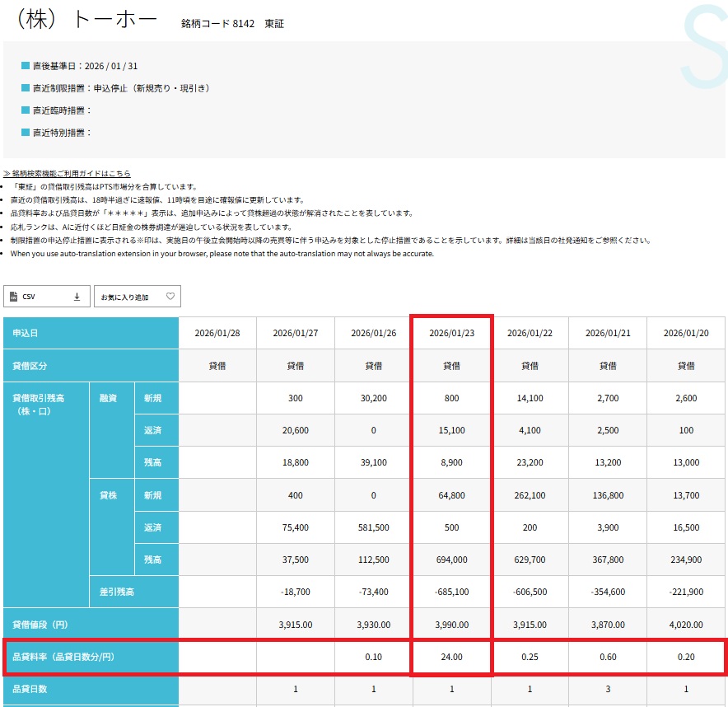This screenshot has width=728, height=707.
Task: Click the -685,100 balance cell
Action: coord(452,592)
